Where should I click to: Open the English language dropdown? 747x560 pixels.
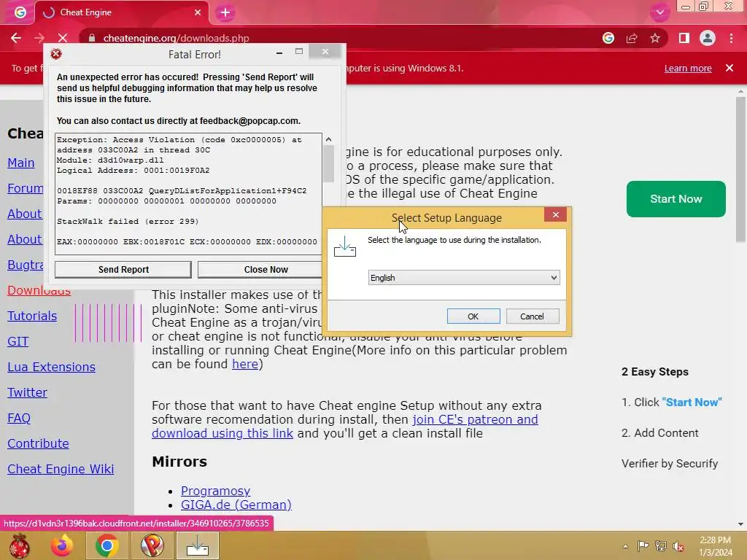464,278
